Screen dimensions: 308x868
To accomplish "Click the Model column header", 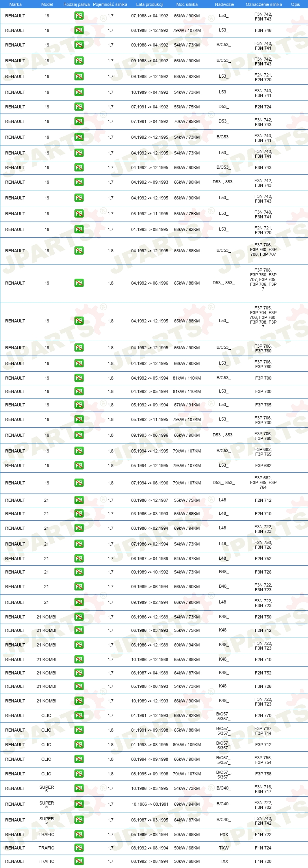I will point(47,4).
